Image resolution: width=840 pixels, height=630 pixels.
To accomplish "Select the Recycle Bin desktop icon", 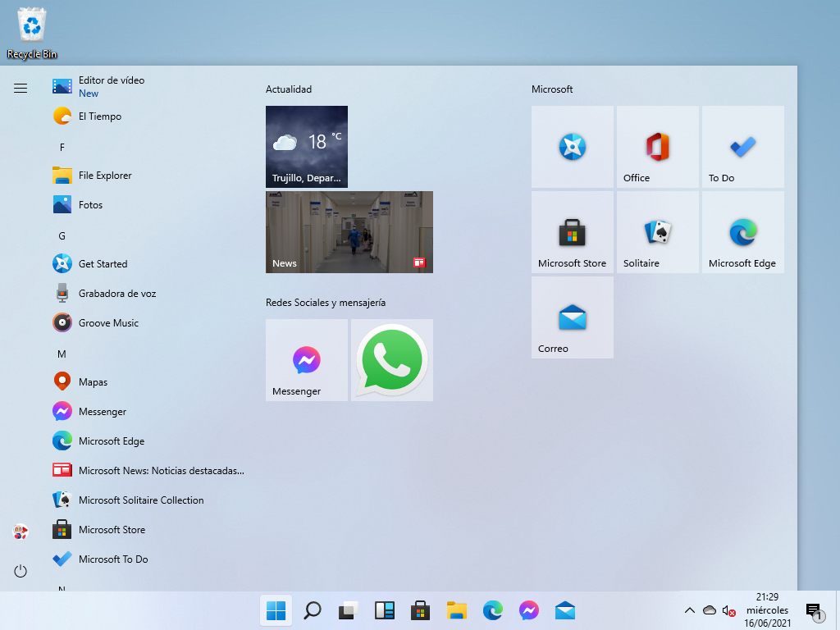I will [x=32, y=33].
